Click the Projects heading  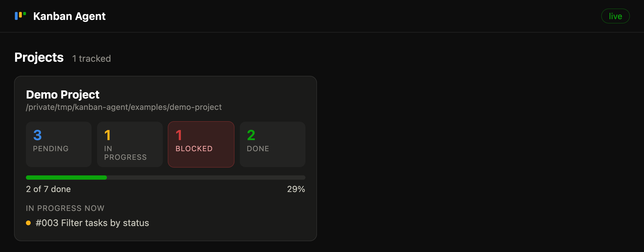(x=39, y=57)
